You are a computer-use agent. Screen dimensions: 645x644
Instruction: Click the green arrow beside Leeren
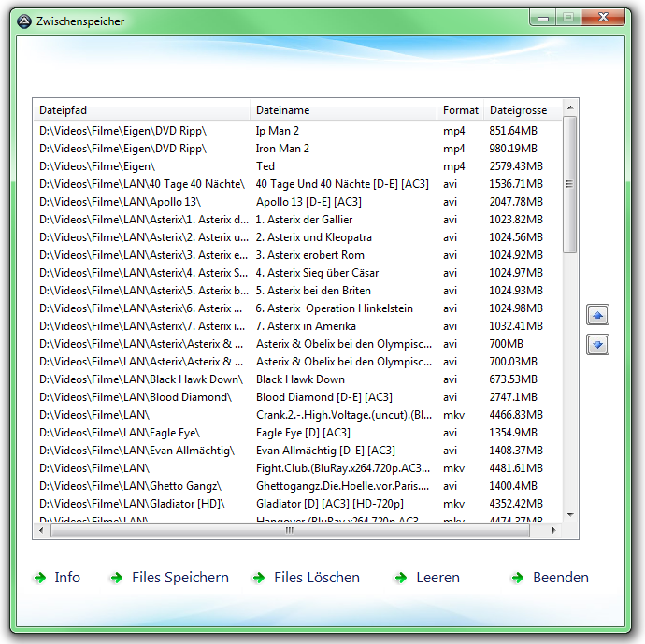[x=401, y=579]
